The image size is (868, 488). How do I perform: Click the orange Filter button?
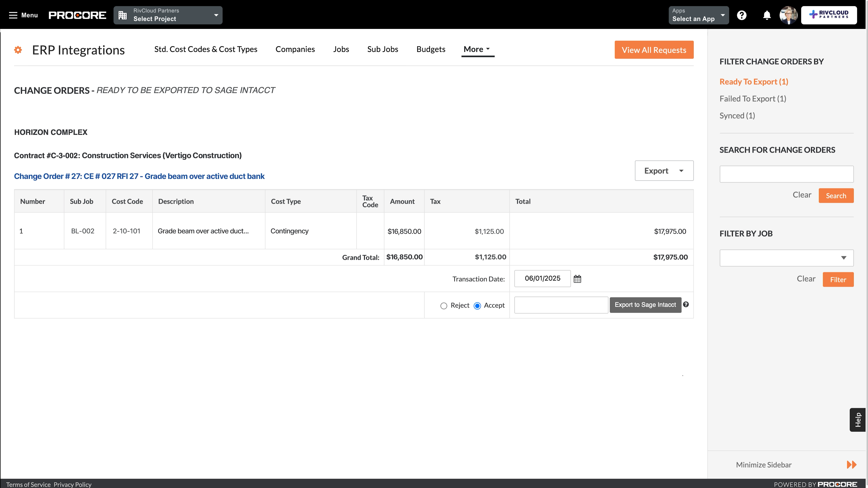[838, 279]
